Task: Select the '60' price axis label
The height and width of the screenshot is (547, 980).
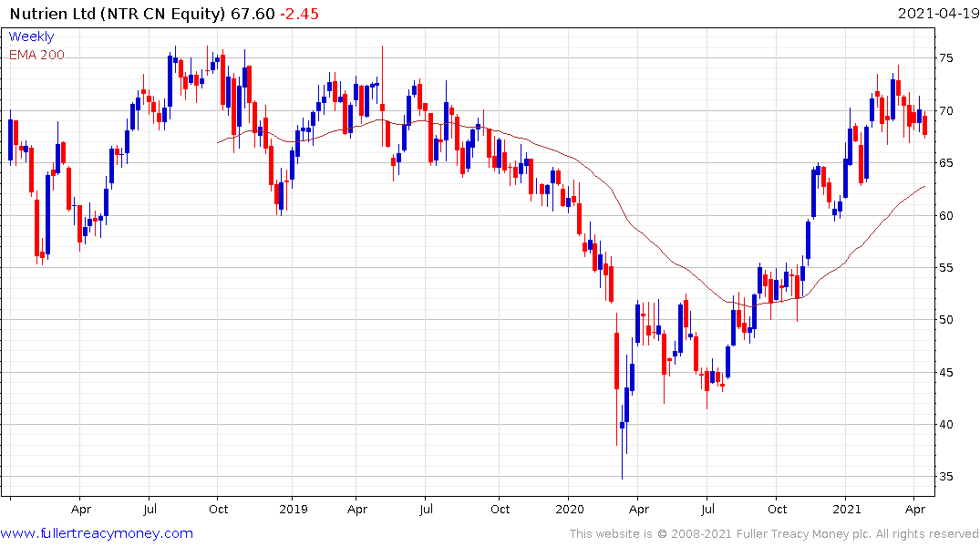Action: point(946,216)
